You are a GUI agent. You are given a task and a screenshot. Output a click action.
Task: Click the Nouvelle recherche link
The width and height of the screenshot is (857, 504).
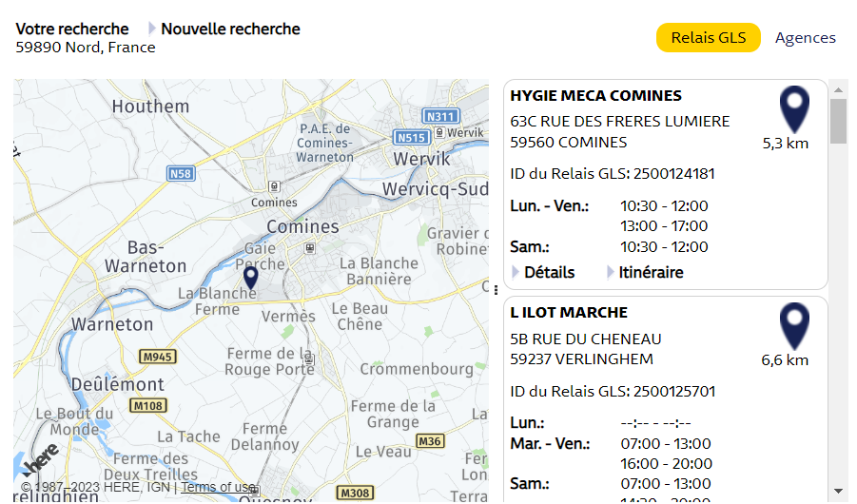[230, 29]
